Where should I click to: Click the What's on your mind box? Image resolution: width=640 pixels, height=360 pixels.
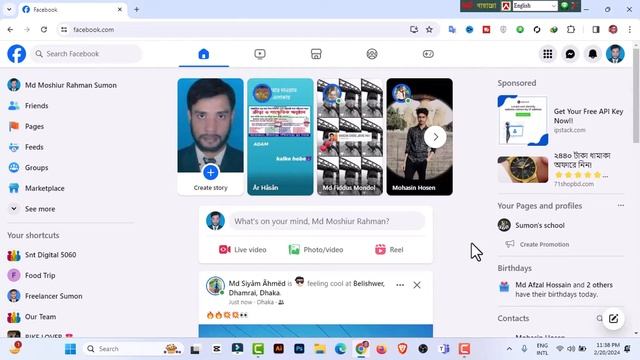pos(327,221)
